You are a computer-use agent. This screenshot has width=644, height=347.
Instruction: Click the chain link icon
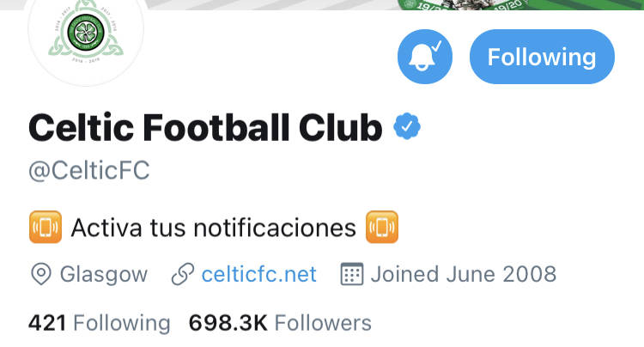point(181,275)
